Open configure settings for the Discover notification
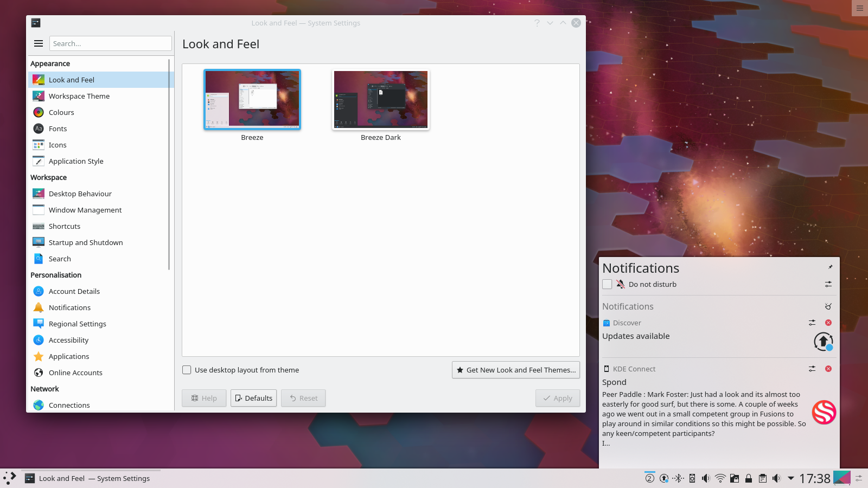The width and height of the screenshot is (868, 488). pyautogui.click(x=812, y=323)
